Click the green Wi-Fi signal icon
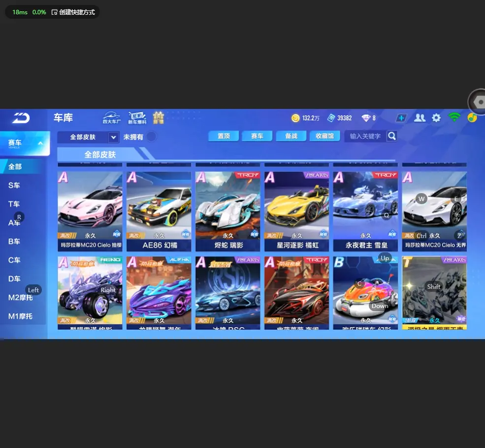The height and width of the screenshot is (448, 485). pyautogui.click(x=454, y=117)
